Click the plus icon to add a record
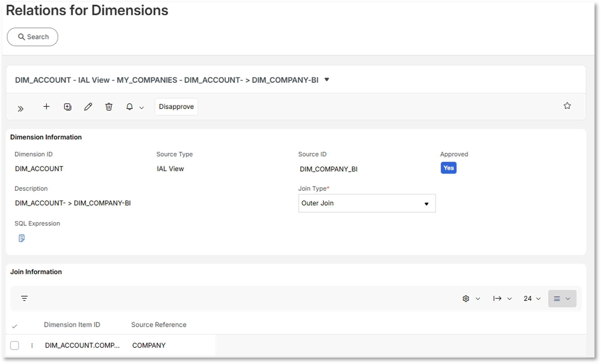 pos(46,107)
